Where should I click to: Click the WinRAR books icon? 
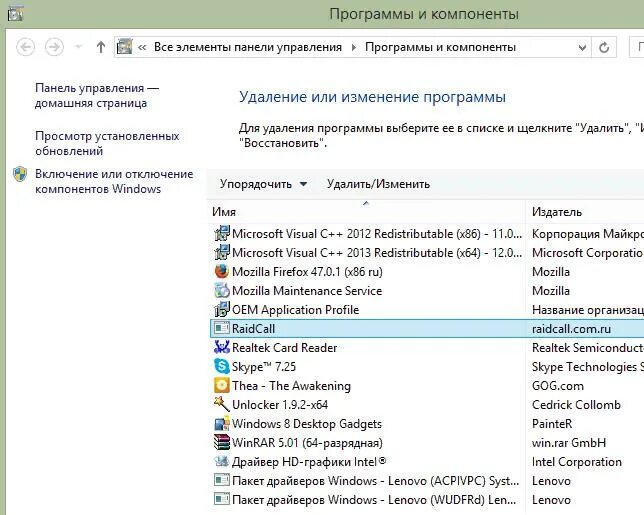(x=222, y=442)
